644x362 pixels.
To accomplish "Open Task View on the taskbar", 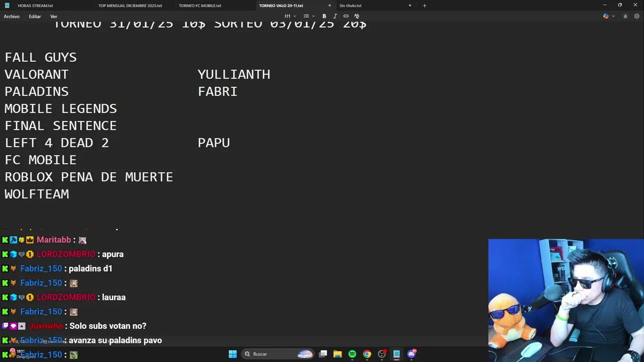I will 323,354.
